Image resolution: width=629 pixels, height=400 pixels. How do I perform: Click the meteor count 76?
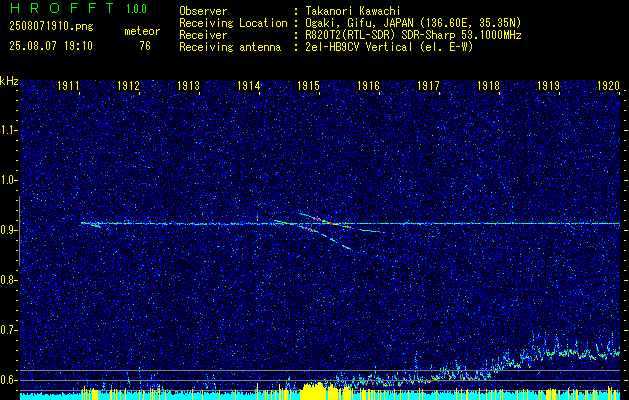point(145,46)
